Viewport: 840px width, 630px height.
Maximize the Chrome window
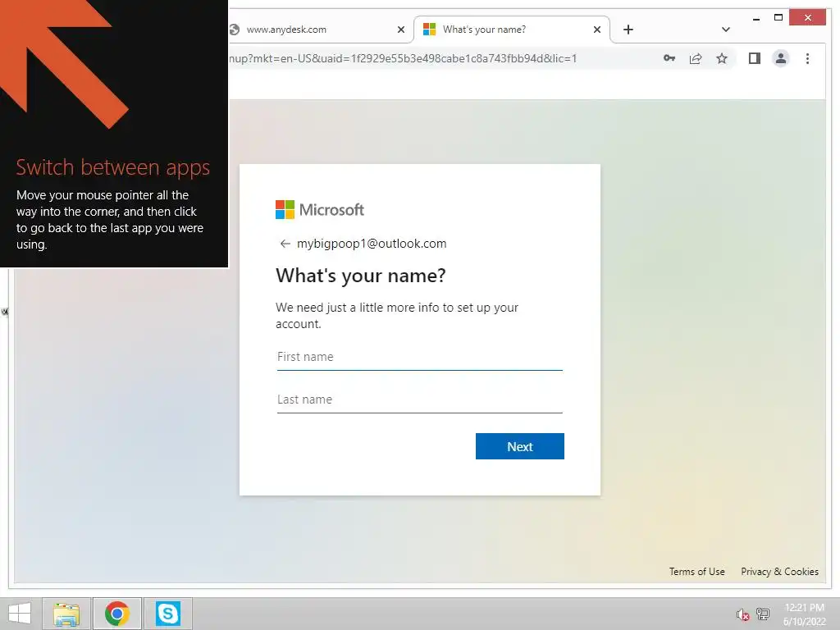pyautogui.click(x=778, y=18)
